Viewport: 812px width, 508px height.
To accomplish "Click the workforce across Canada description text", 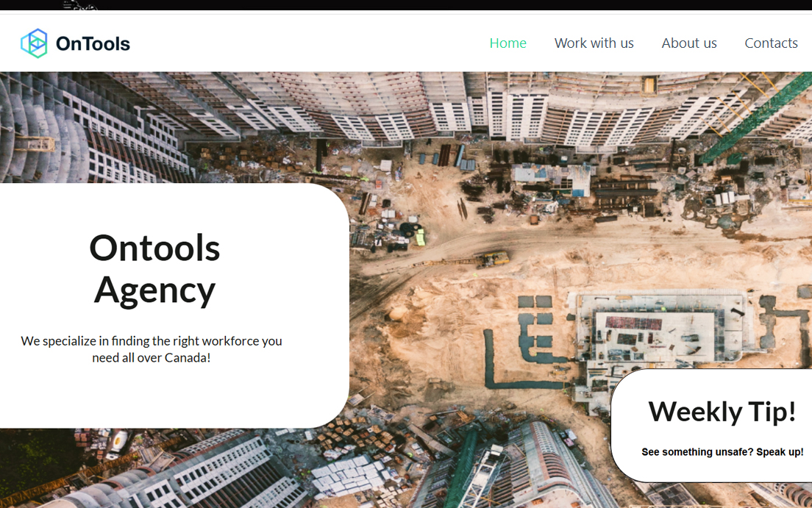I will coord(152,349).
